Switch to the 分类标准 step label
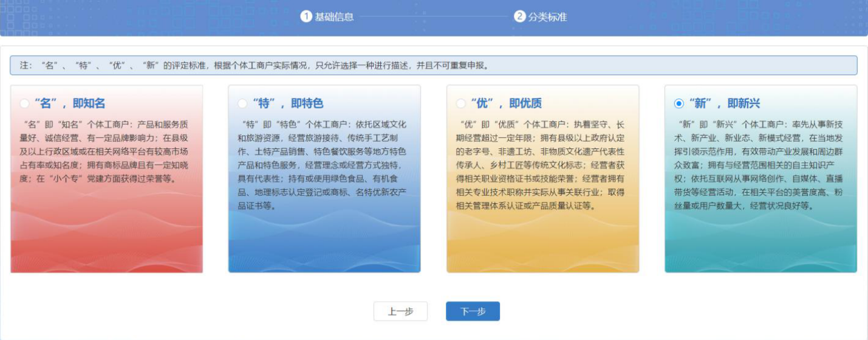 (547, 17)
